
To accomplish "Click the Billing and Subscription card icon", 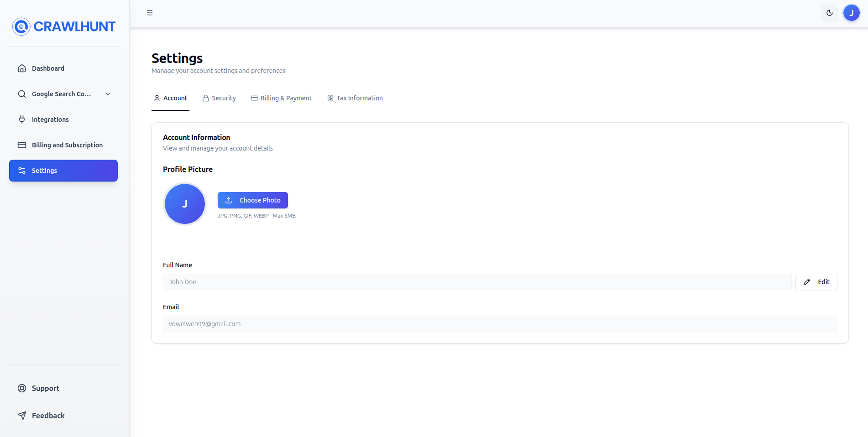I will [22, 145].
